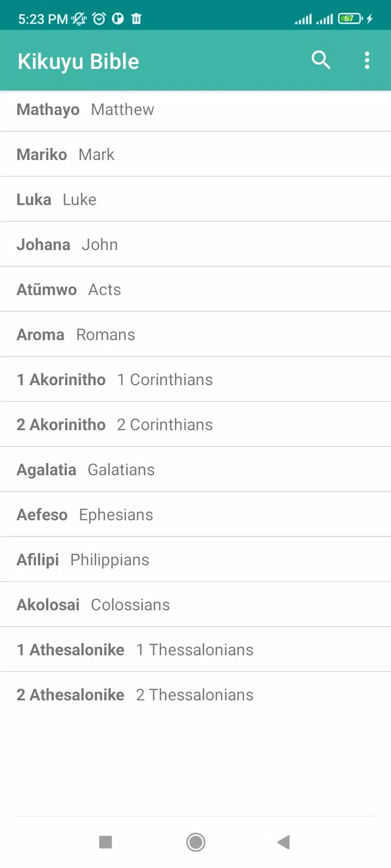
Task: Choose Afilipi (Philippians) entry
Action: (x=195, y=559)
